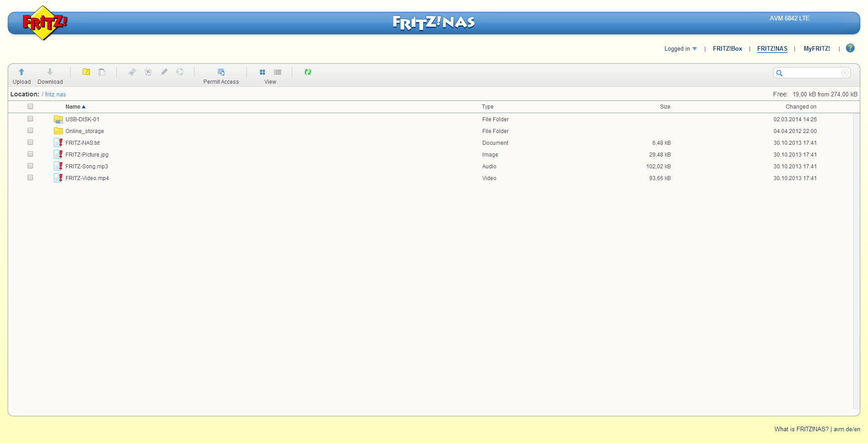
Task: Sort by the Type column header
Action: [487, 107]
